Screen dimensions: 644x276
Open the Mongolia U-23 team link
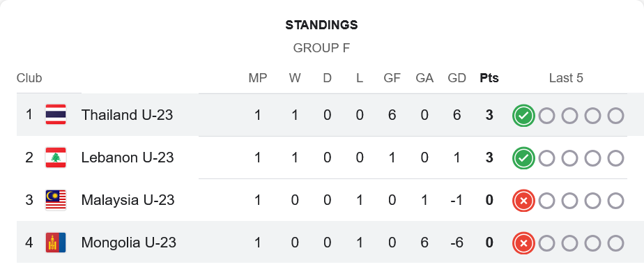(128, 243)
